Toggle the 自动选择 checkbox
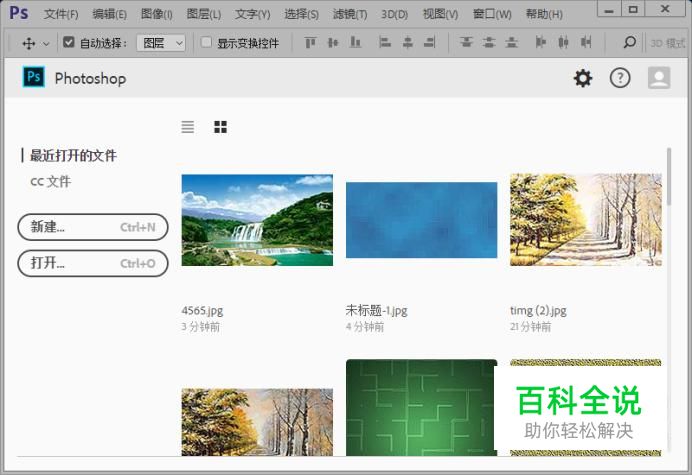 [69, 43]
